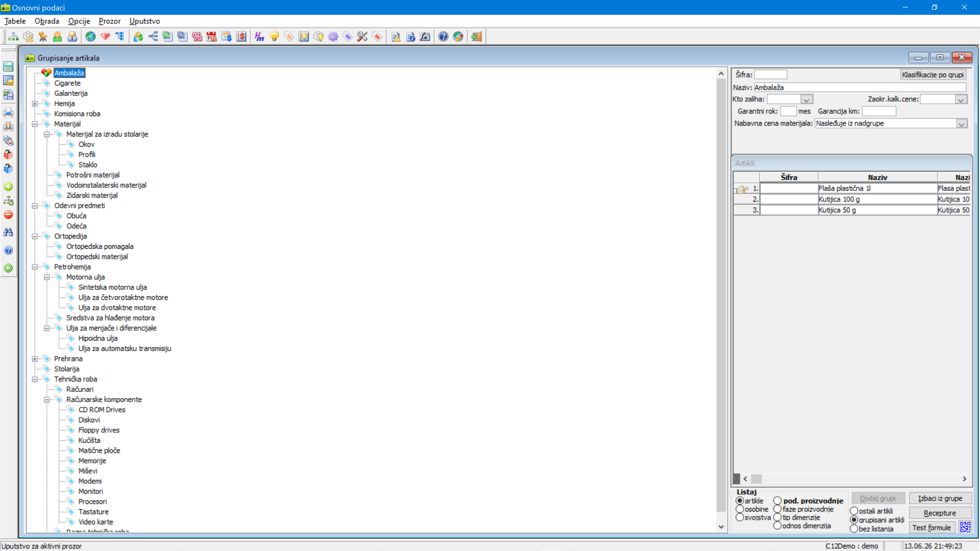Expand the Prehrana tree node
Screen dimensions: 980x551
(x=35, y=359)
